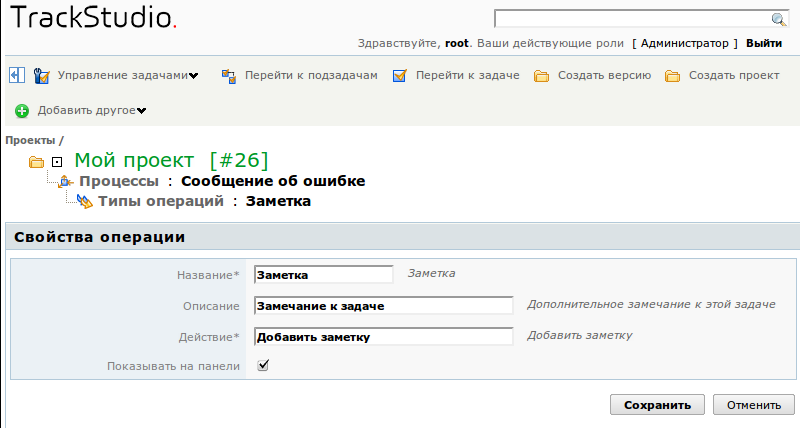Click the create project folder icon
800x428 pixels.
coord(672,76)
